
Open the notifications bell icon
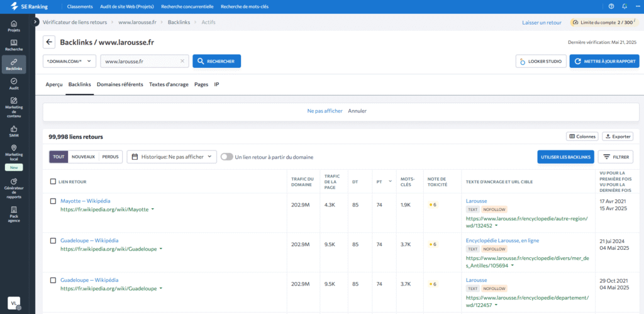pos(625,6)
